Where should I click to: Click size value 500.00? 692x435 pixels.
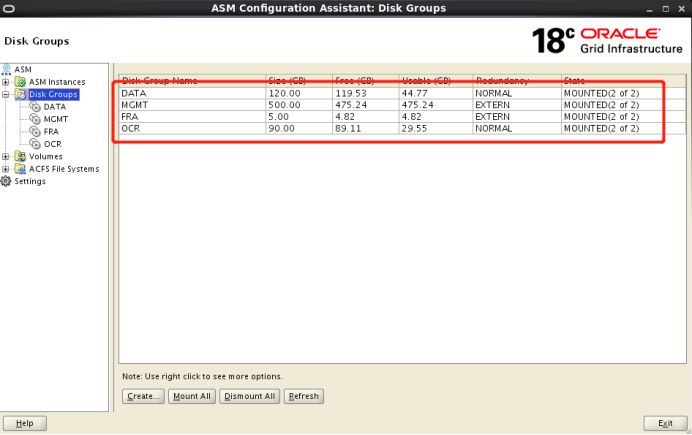click(284, 105)
